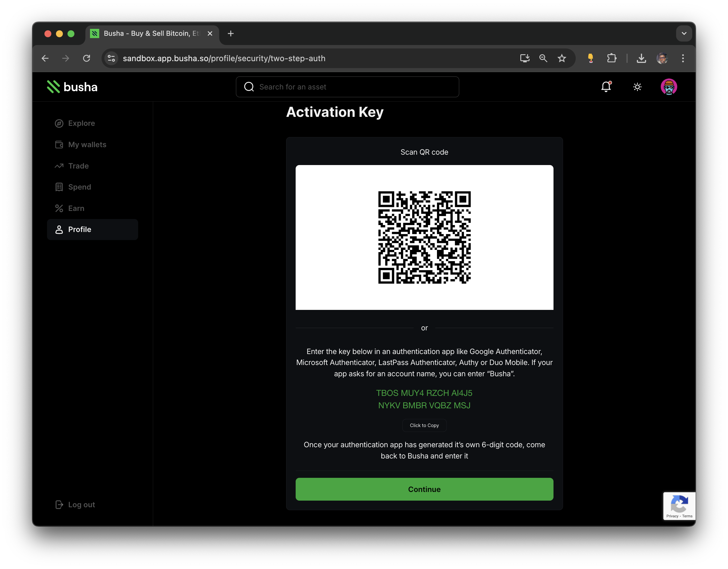Viewport: 728px width, 569px height.
Task: Open the notifications bell
Action: [606, 87]
